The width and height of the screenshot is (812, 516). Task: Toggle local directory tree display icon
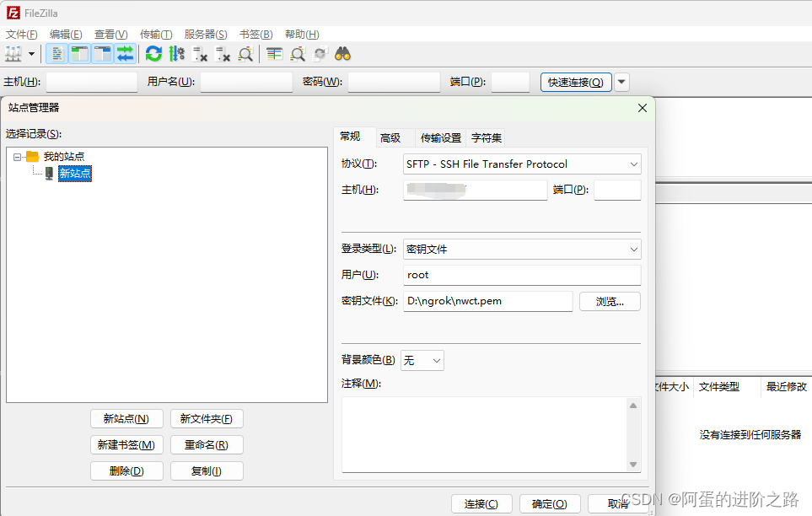pyautogui.click(x=80, y=54)
